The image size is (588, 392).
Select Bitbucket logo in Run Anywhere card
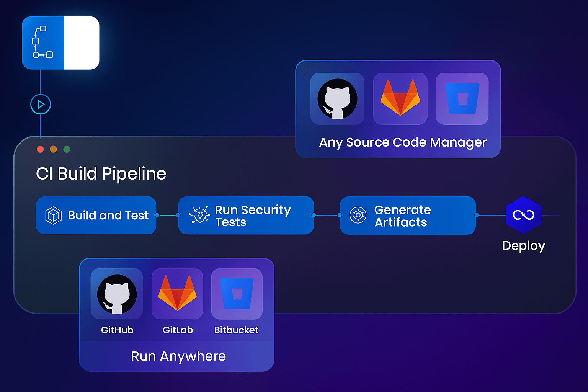click(237, 294)
